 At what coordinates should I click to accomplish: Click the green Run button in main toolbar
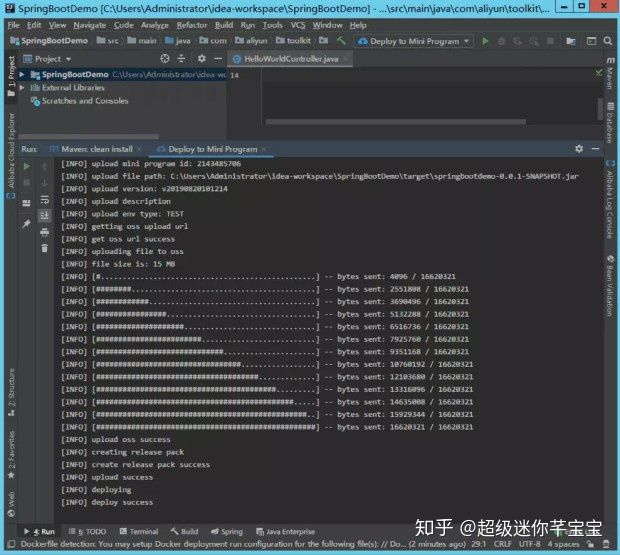coord(485,41)
